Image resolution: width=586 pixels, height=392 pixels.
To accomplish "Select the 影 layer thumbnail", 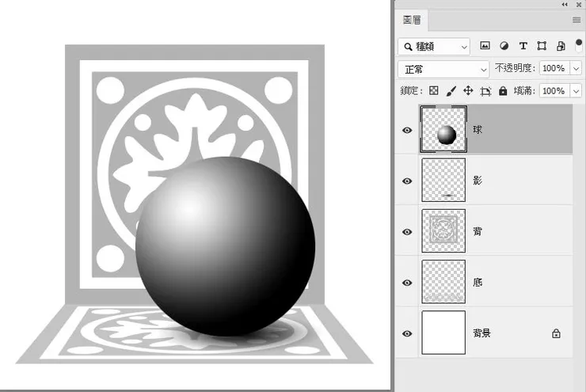I will pos(443,180).
